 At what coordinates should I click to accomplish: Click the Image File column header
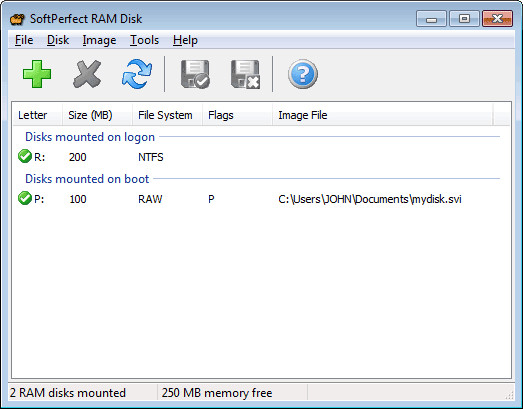(x=383, y=115)
